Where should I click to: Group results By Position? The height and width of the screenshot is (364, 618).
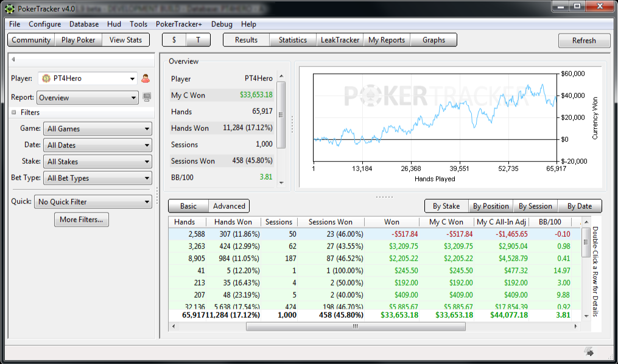point(491,206)
